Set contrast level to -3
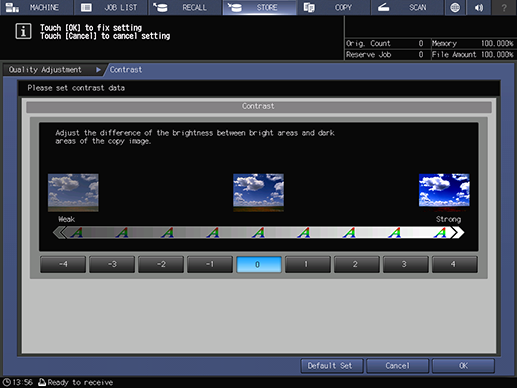 (x=112, y=264)
